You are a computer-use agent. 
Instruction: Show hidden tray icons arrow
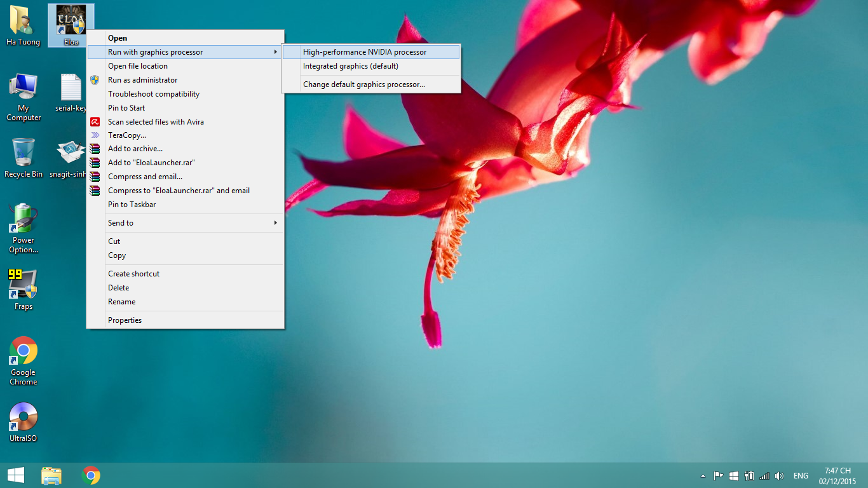coord(703,475)
